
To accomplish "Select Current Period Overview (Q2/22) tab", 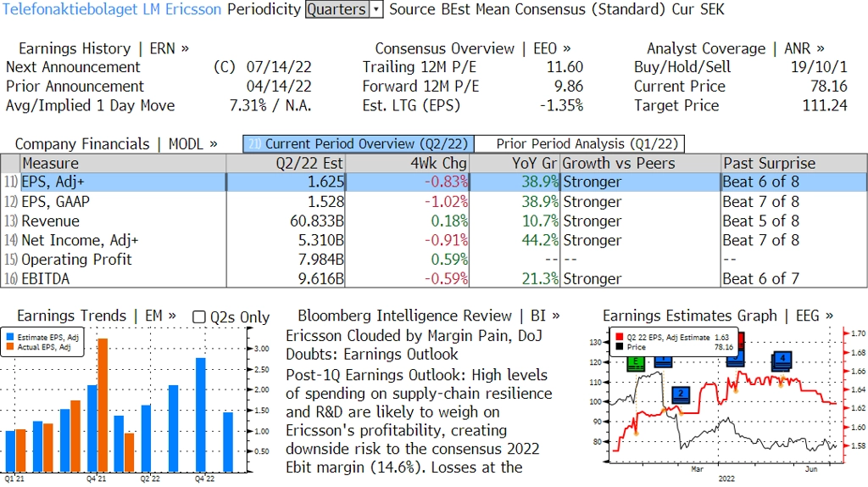I will tap(359, 144).
